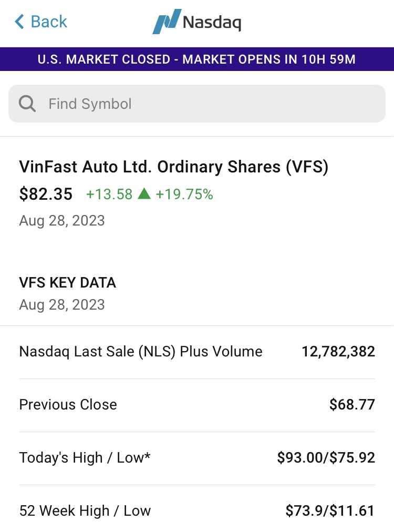Focus the Find Symbol search field

[210, 104]
